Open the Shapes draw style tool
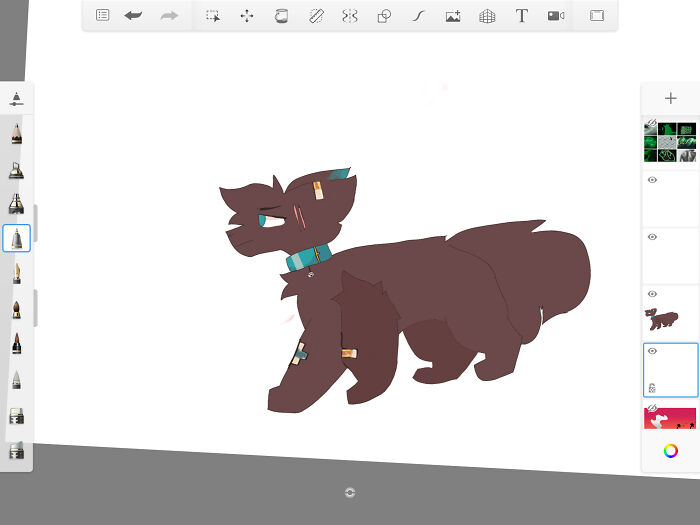Image resolution: width=700 pixels, height=525 pixels. 383,16
